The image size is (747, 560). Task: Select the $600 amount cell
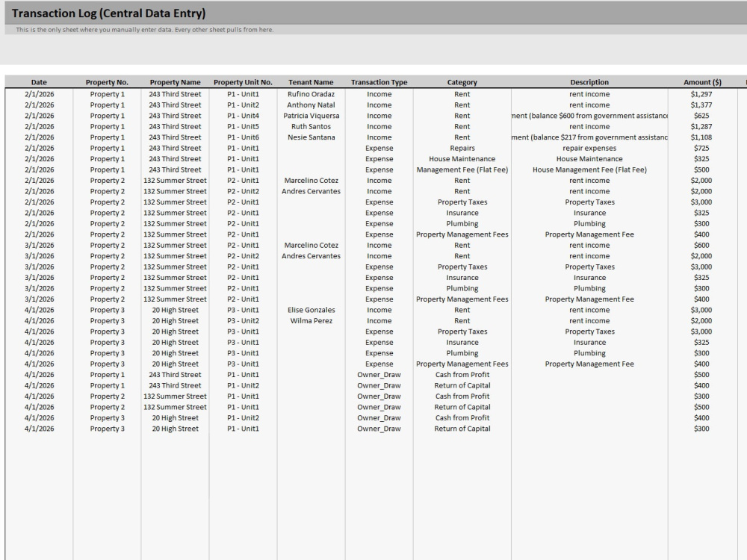[701, 245]
